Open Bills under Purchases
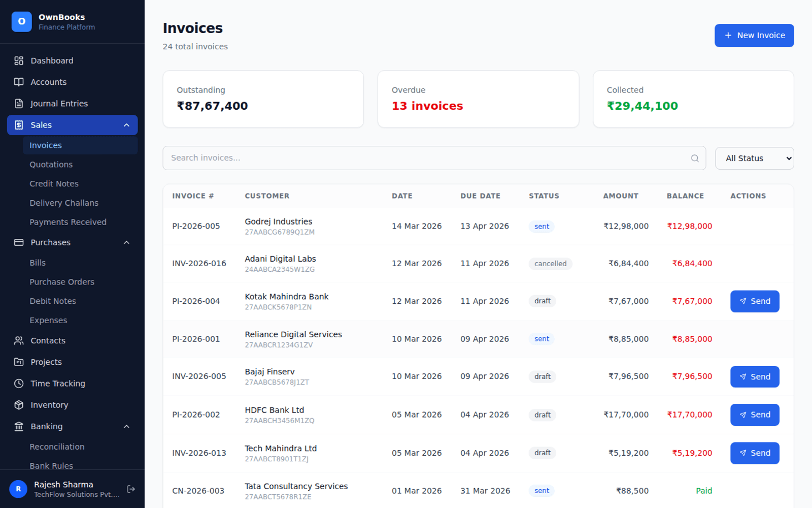 pyautogui.click(x=80, y=263)
